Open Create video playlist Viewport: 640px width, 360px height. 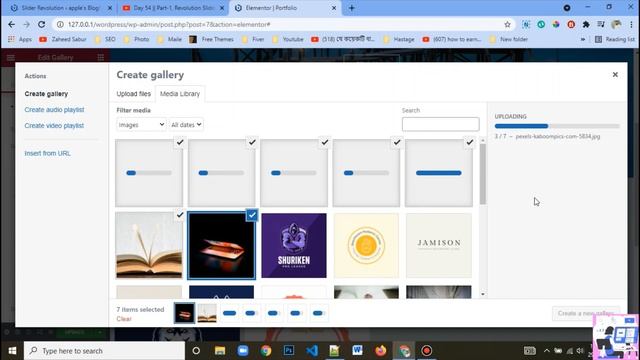pos(54,126)
